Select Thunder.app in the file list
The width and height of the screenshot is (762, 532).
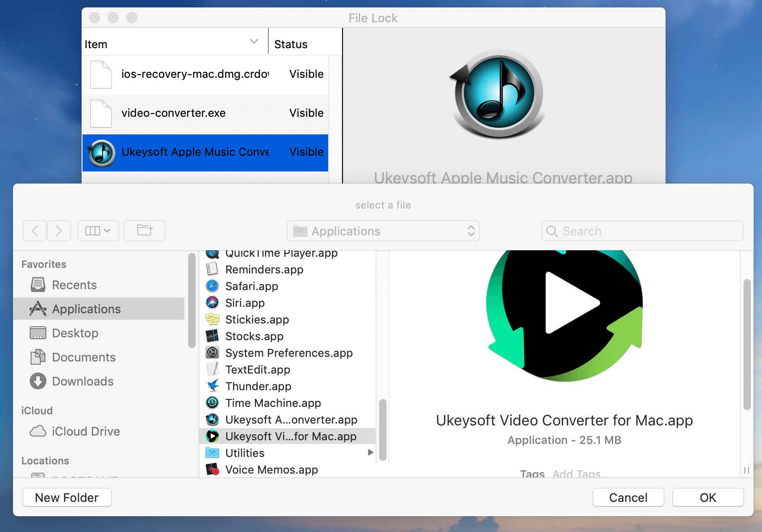coord(287,386)
